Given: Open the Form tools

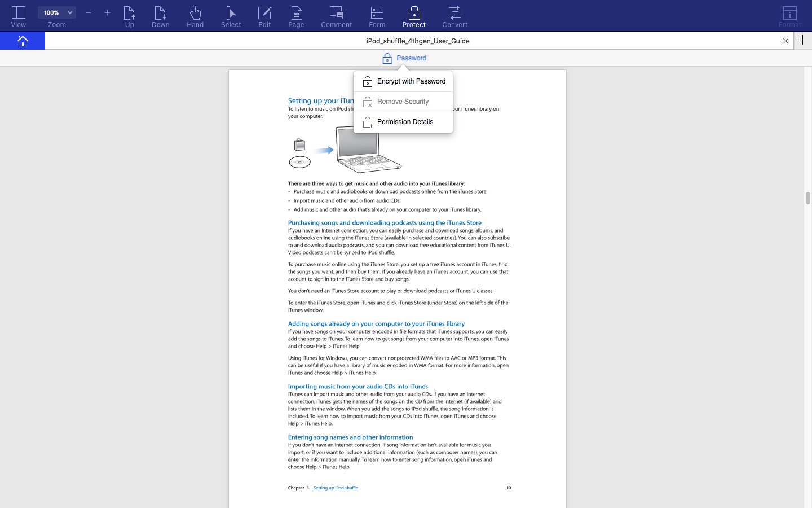Looking at the screenshot, I should pyautogui.click(x=377, y=16).
